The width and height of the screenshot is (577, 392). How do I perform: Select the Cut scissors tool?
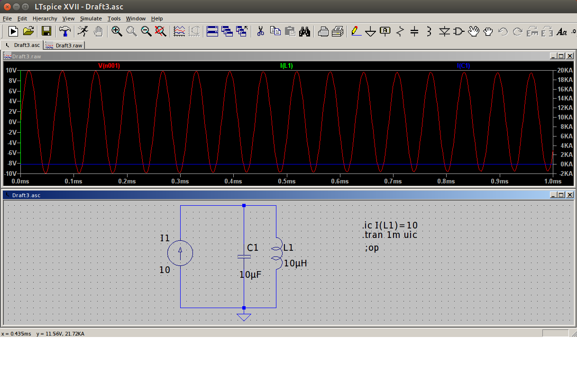point(260,31)
